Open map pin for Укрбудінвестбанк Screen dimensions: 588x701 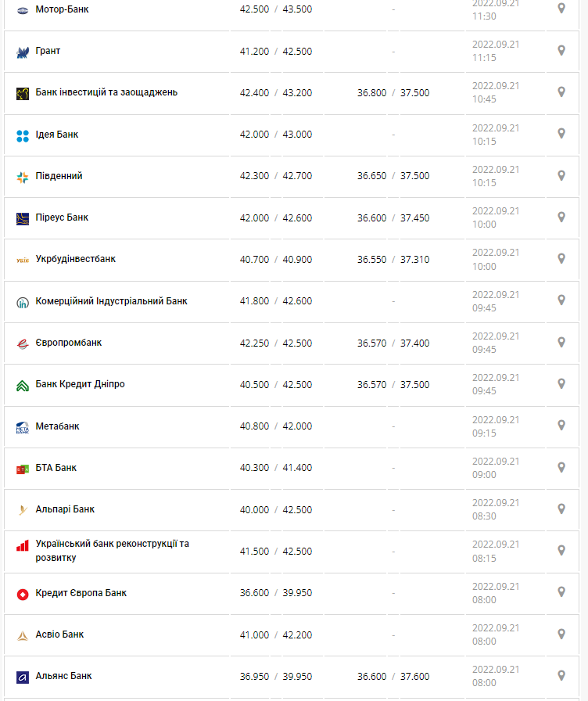pyautogui.click(x=561, y=258)
